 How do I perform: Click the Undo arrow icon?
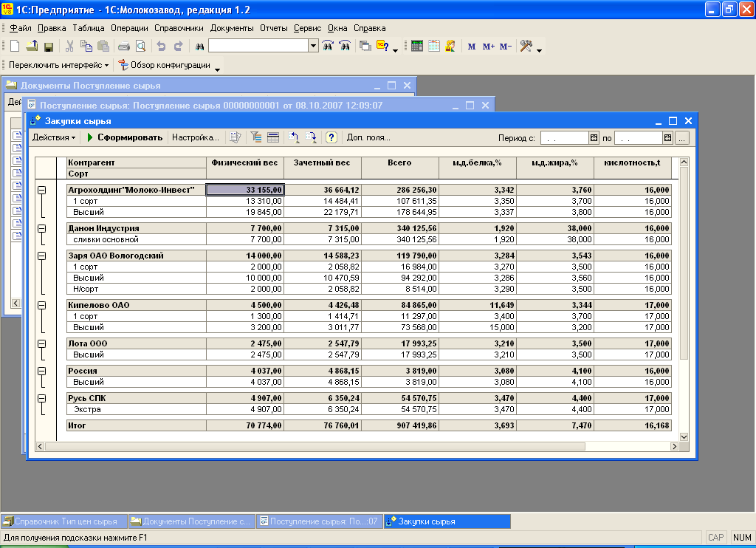pyautogui.click(x=162, y=47)
